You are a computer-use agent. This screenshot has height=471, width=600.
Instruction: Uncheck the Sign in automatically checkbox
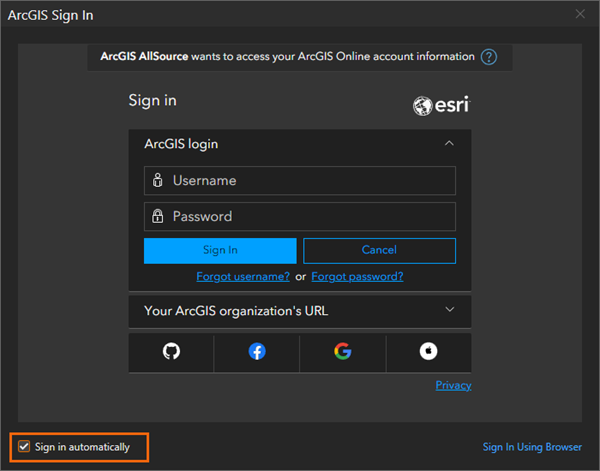(24, 446)
